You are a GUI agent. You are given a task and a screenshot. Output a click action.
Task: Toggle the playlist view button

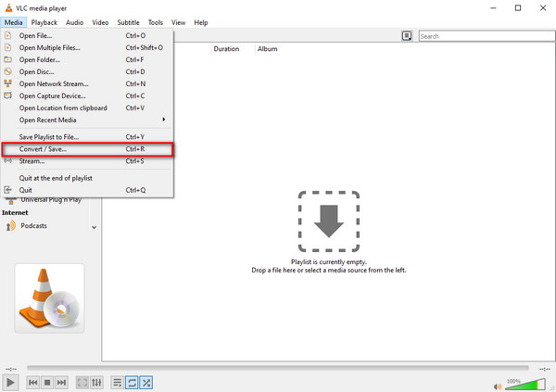pos(117,383)
